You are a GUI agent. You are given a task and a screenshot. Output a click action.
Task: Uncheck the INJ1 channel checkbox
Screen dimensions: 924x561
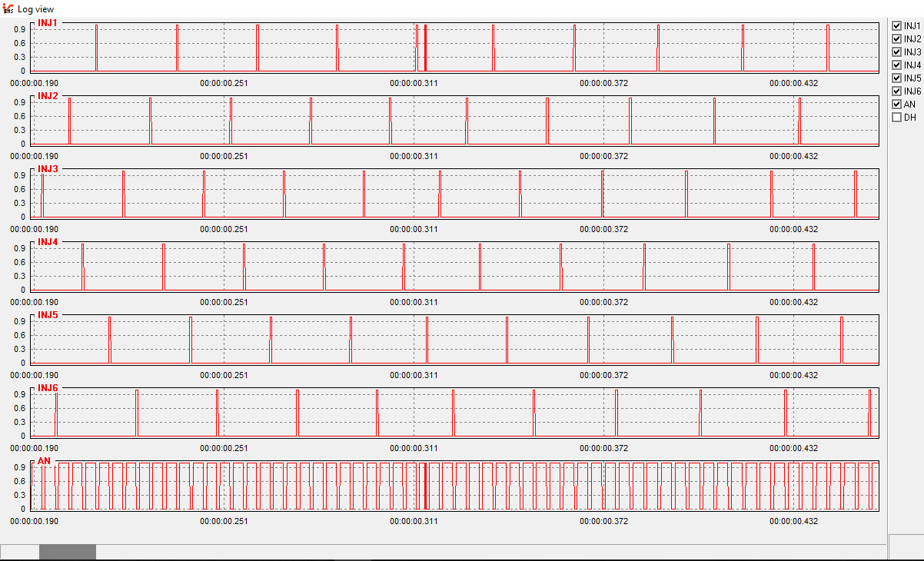point(896,25)
